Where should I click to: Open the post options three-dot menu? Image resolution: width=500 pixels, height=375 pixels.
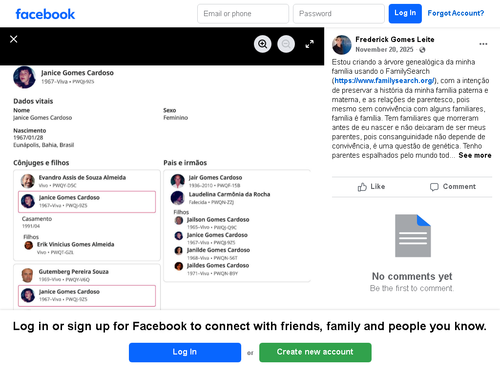click(483, 44)
